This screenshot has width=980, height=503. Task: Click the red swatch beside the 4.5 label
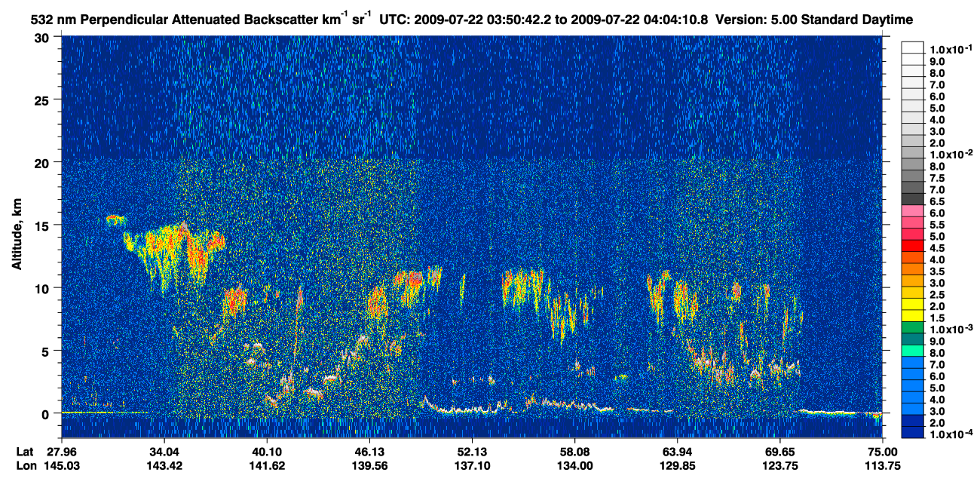point(912,246)
